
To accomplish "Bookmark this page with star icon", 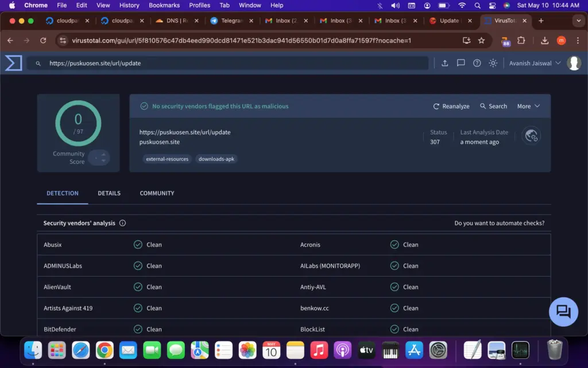I will [482, 41].
